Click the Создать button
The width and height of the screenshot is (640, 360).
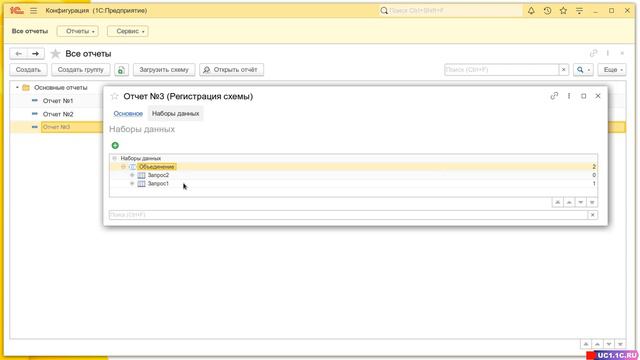[x=28, y=70]
